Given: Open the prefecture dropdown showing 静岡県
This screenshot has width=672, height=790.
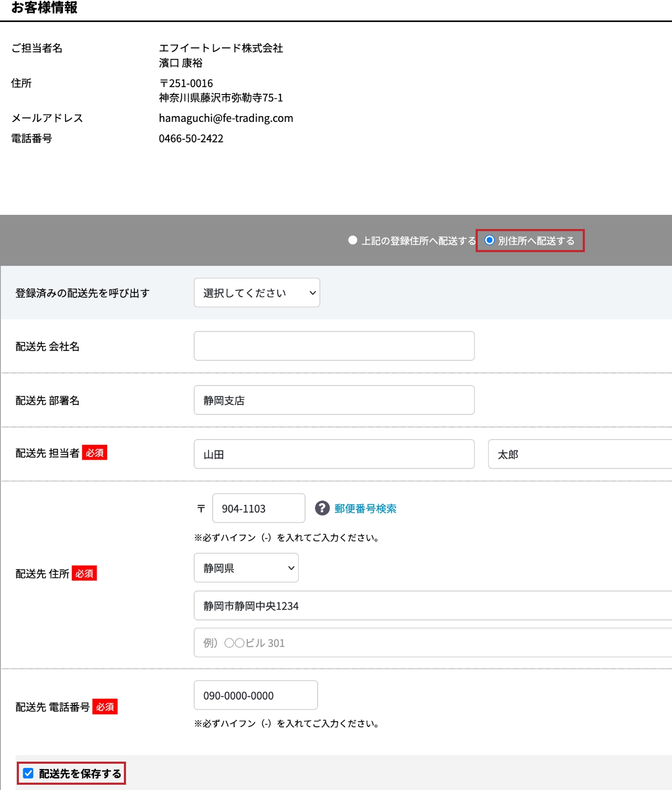Looking at the screenshot, I should 246,568.
